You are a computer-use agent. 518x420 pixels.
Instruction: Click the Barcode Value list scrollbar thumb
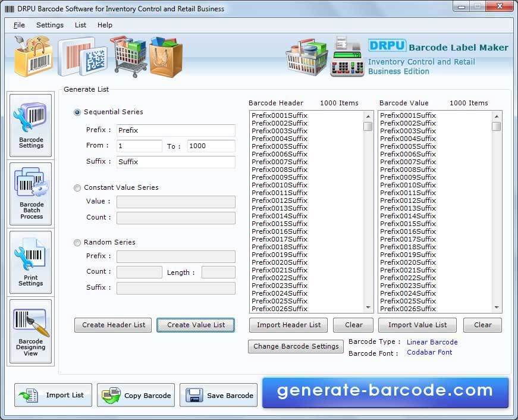pyautogui.click(x=496, y=127)
